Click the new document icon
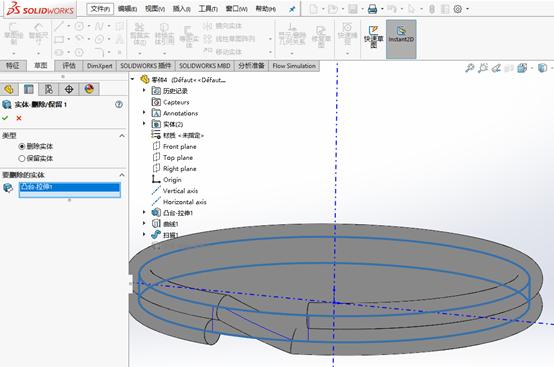The width and height of the screenshot is (554, 367). coord(313,9)
